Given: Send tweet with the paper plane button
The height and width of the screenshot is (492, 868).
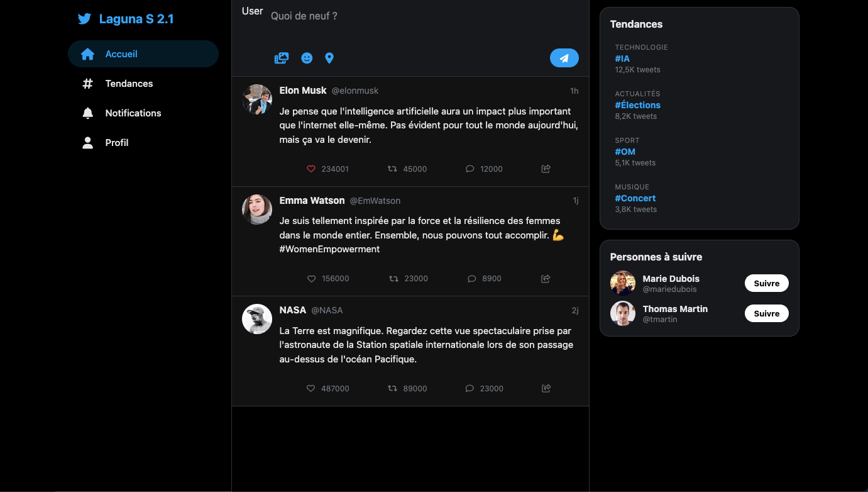Looking at the screenshot, I should [x=564, y=58].
